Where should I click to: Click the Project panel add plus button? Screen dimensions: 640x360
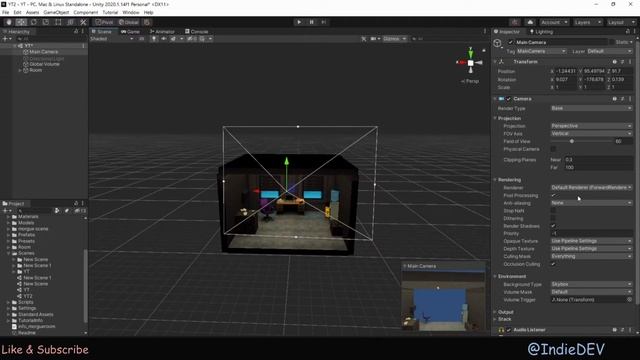click(x=7, y=211)
